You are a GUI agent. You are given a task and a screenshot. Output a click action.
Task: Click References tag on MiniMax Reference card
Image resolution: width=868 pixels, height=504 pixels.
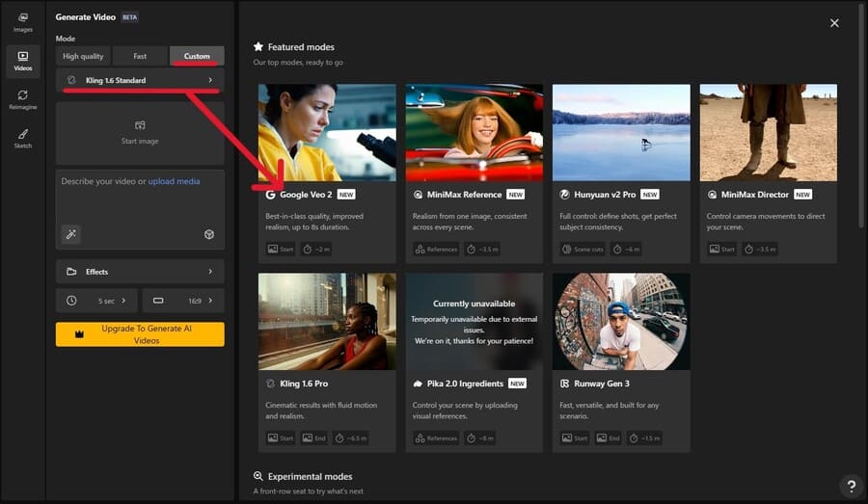pyautogui.click(x=436, y=249)
